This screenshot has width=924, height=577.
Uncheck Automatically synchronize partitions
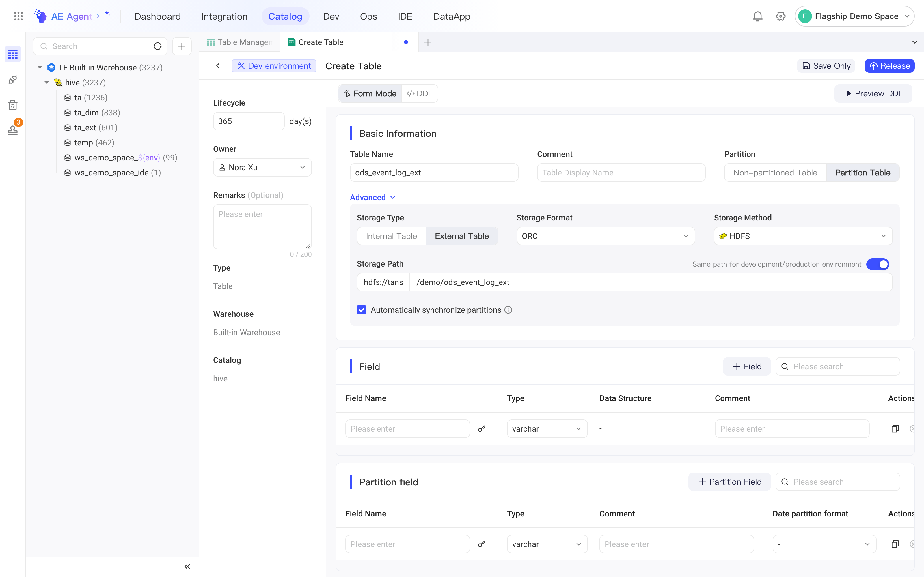[362, 310]
